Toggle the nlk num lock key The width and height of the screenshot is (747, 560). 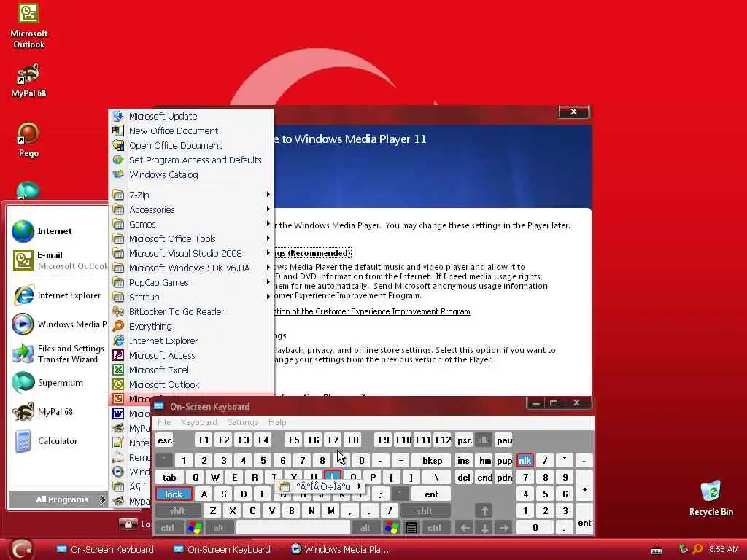[525, 461]
